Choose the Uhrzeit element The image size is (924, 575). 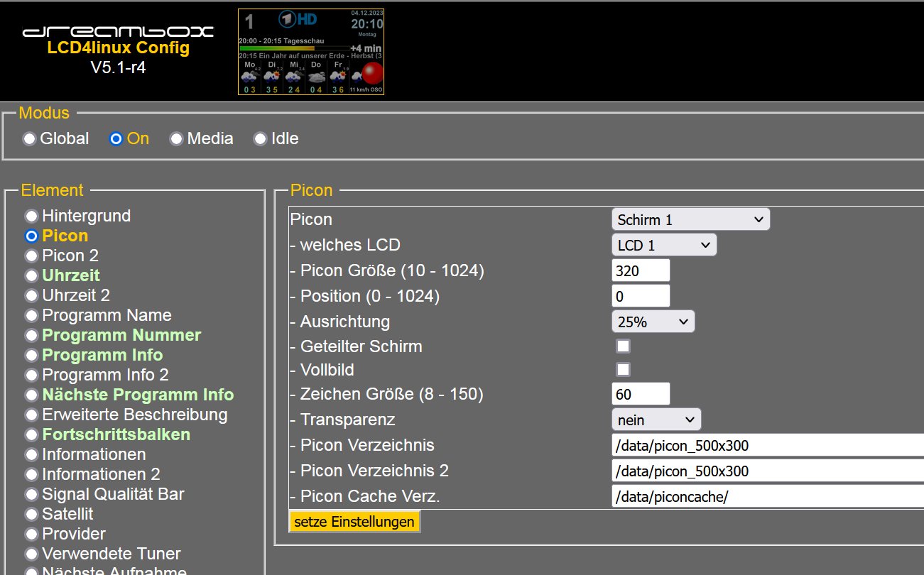31,275
